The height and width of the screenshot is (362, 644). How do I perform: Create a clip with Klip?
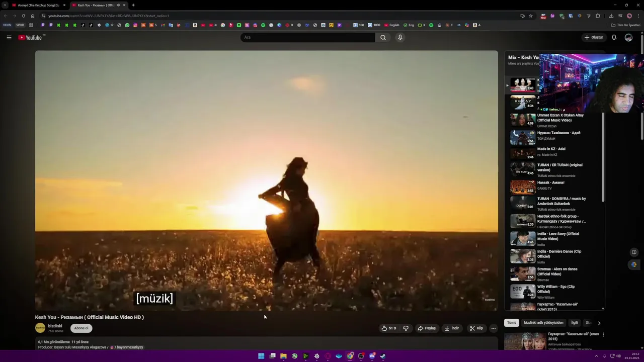pyautogui.click(x=476, y=328)
